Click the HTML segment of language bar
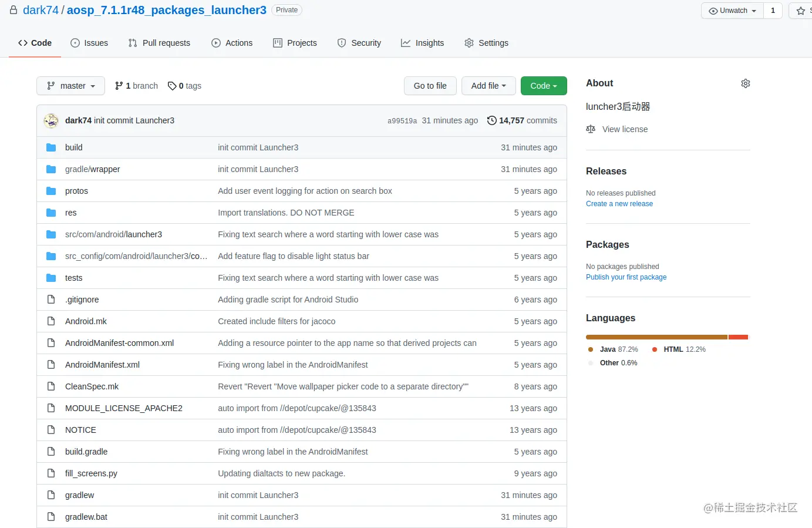Screen dimensions: 812x528 (738, 337)
